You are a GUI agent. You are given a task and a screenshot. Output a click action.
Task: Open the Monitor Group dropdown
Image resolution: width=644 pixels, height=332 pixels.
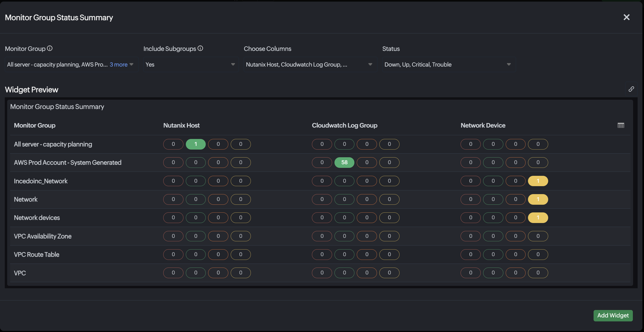coord(71,64)
